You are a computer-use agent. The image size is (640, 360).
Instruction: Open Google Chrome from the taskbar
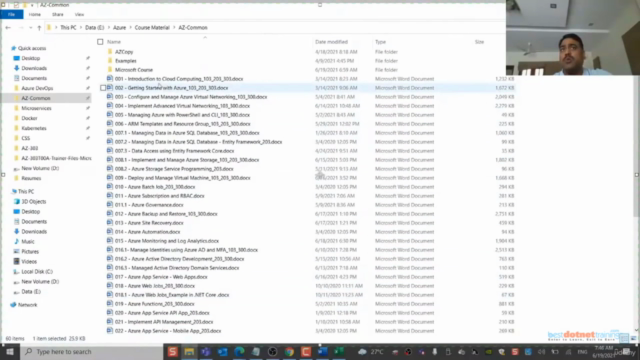click(x=289, y=351)
